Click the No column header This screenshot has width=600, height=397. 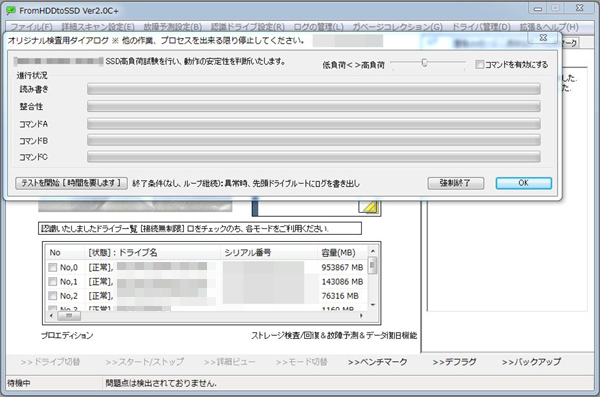65,253
